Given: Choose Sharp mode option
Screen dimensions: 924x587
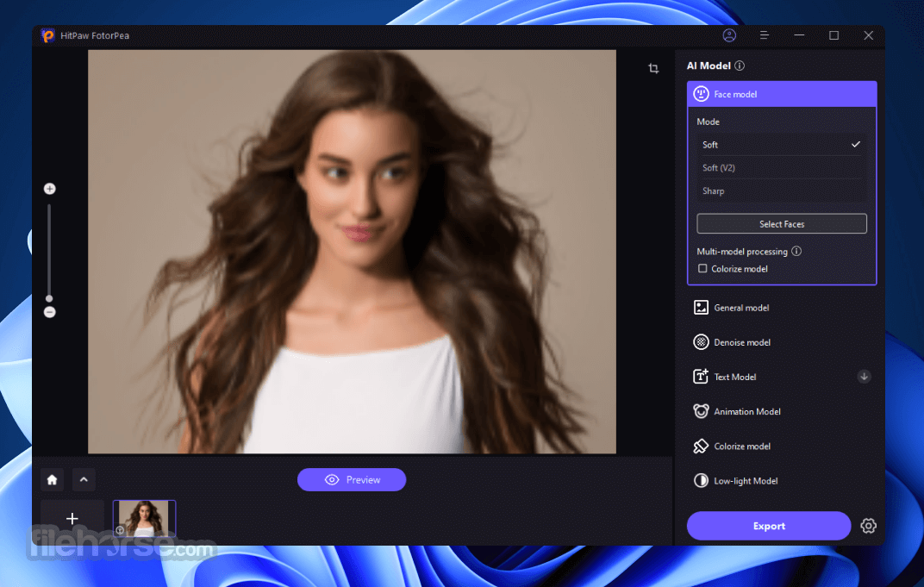Looking at the screenshot, I should [782, 191].
